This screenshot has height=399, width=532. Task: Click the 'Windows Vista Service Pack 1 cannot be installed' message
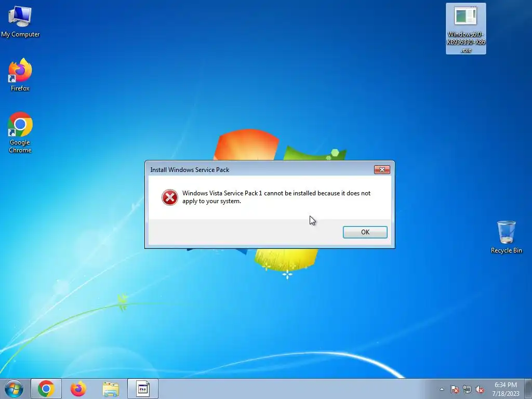click(x=276, y=197)
